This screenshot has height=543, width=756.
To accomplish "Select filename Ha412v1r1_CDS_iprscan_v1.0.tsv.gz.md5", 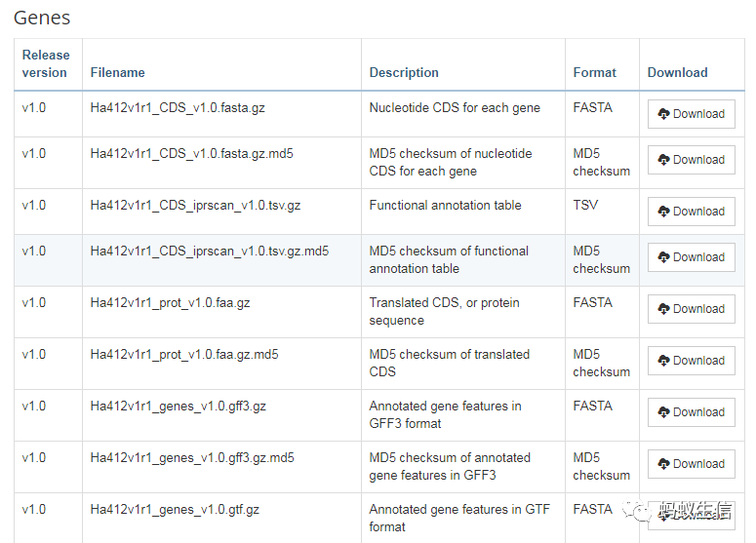I will [x=210, y=251].
